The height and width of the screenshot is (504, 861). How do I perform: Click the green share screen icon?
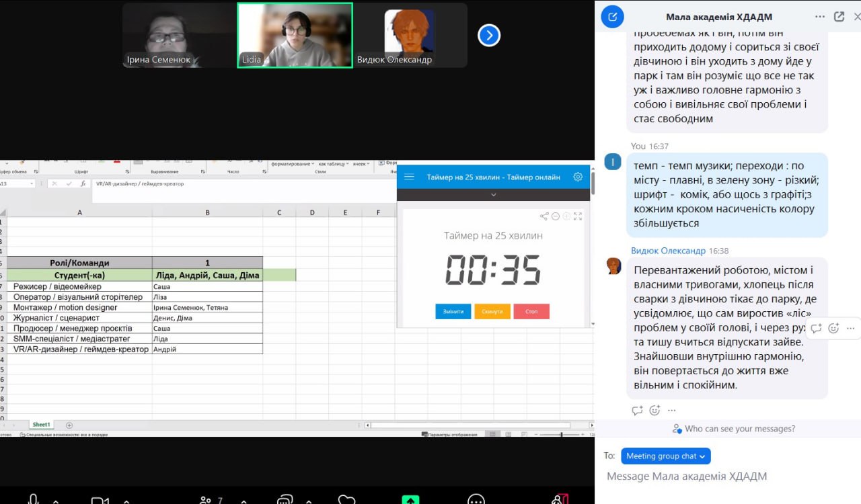pos(410,499)
